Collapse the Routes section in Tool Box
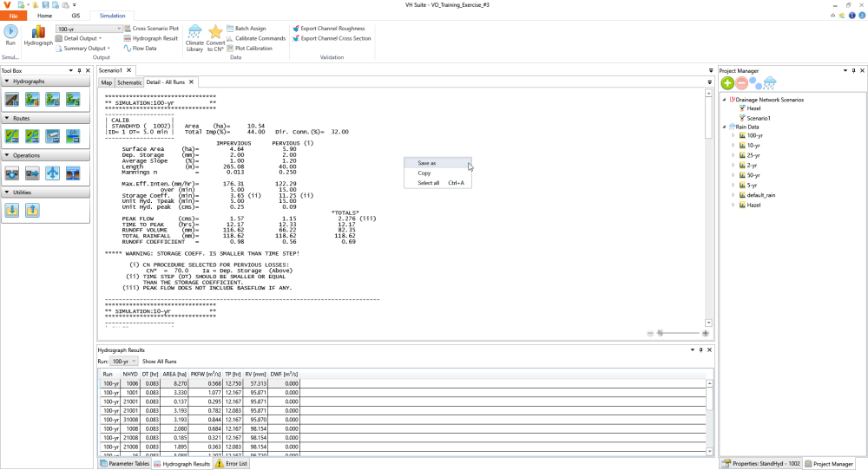 pyautogui.click(x=7, y=118)
